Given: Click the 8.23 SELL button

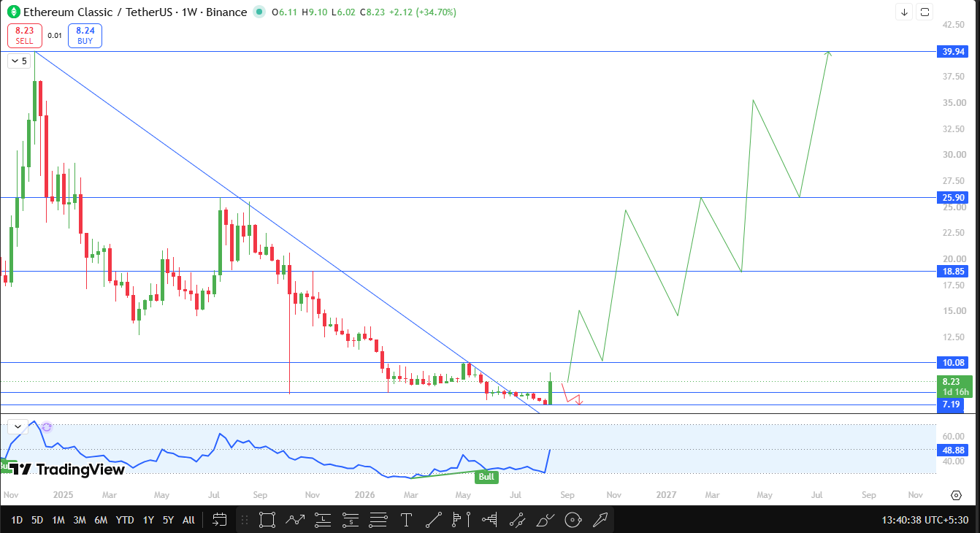Looking at the screenshot, I should click(x=24, y=36).
